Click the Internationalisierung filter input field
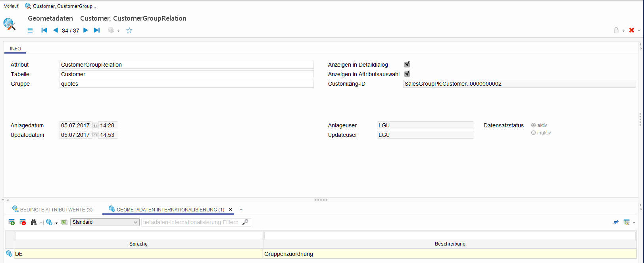The image size is (644, 263). click(x=191, y=222)
